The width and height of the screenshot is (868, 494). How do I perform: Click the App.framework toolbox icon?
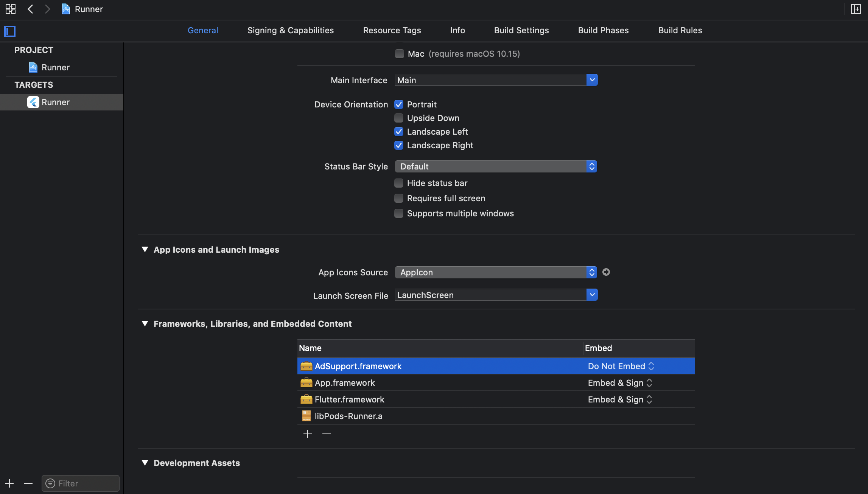(x=306, y=383)
